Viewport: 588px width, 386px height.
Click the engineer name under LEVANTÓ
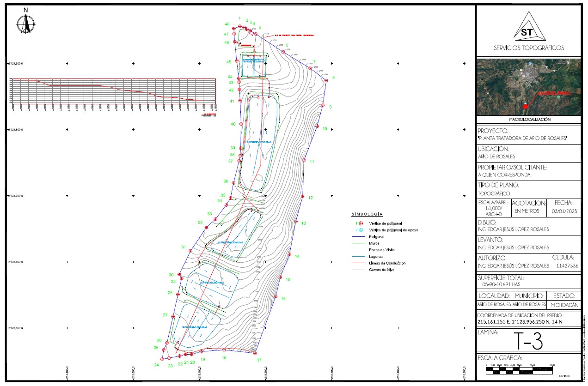coord(514,248)
